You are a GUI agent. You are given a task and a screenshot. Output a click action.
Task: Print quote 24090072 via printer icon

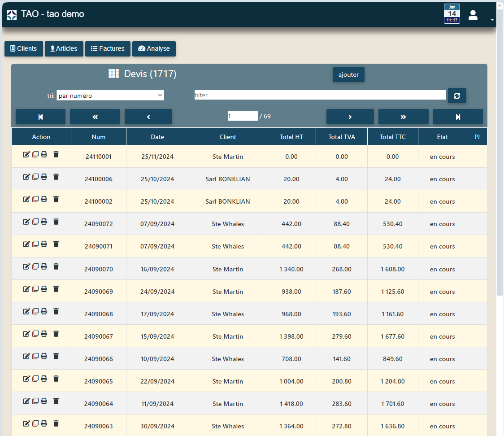44,222
